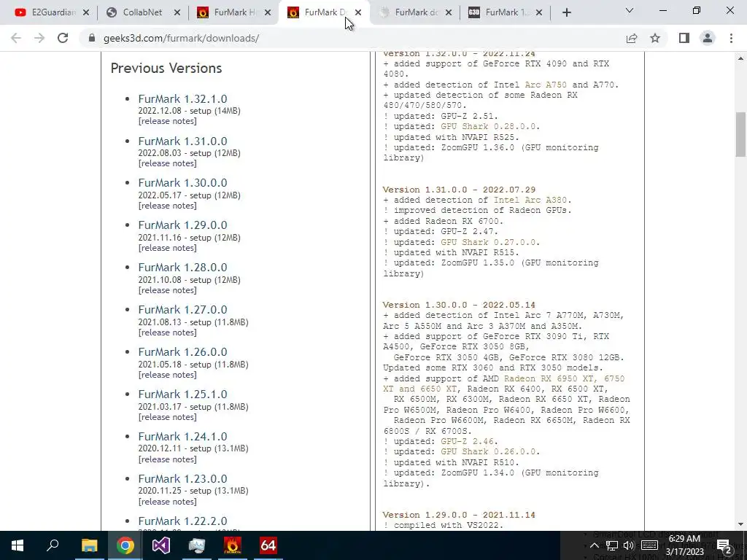Viewport: 747px width, 560px height.
Task: Open release notes for FurMark 1.26.0.0
Action: (167, 375)
